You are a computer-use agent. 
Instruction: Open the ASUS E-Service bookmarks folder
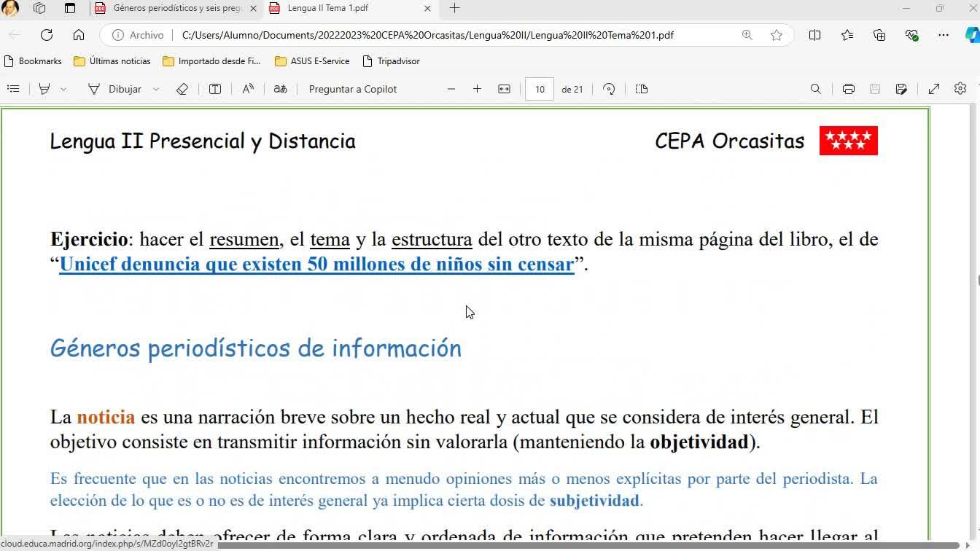(x=312, y=61)
